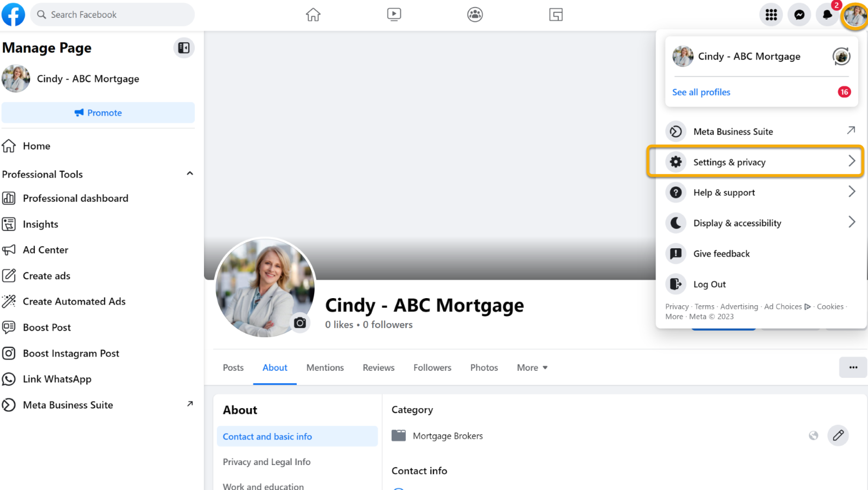Click the Cookies footer link
868x490 pixels.
830,307
